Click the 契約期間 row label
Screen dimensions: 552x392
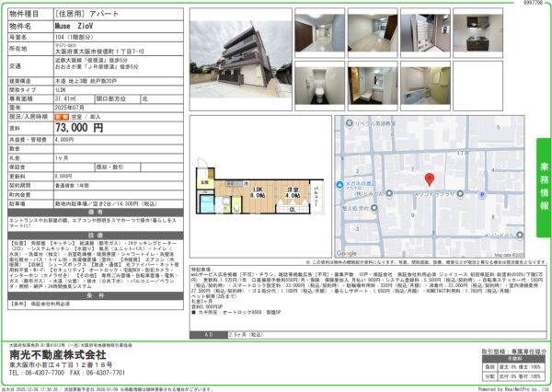coord(19,185)
